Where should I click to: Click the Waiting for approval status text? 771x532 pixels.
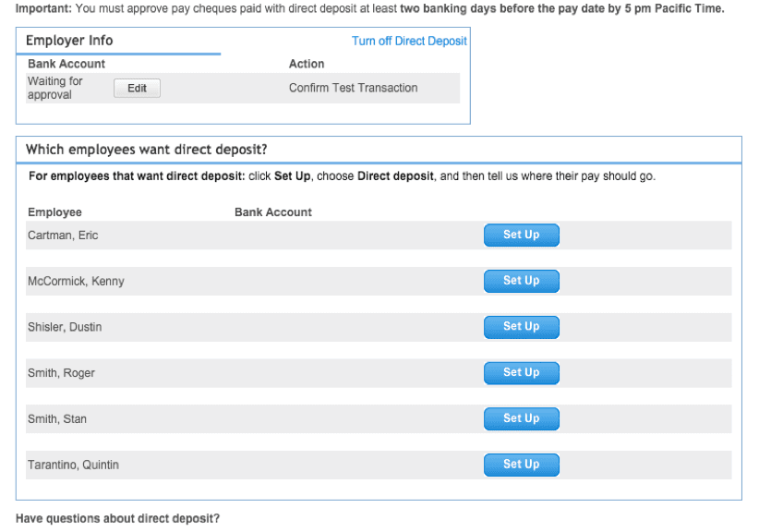click(x=55, y=88)
